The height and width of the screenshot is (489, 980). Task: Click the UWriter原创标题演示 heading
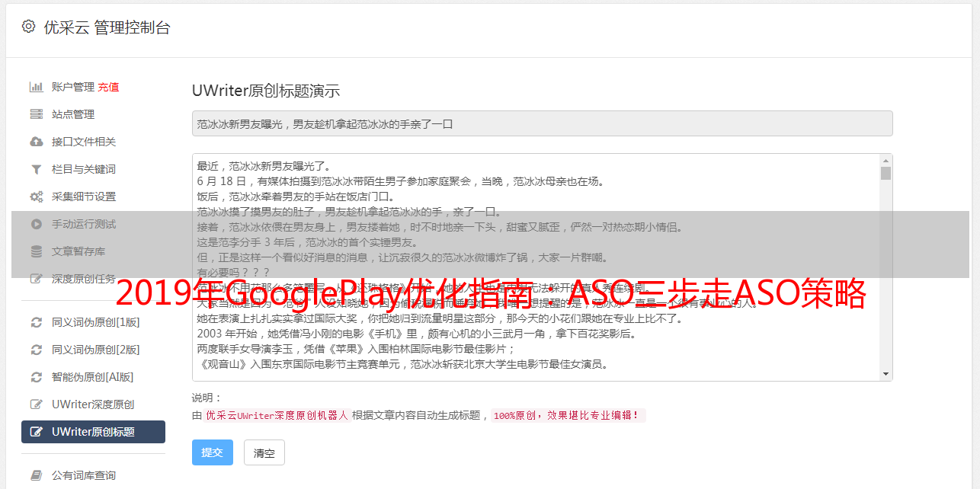click(266, 91)
